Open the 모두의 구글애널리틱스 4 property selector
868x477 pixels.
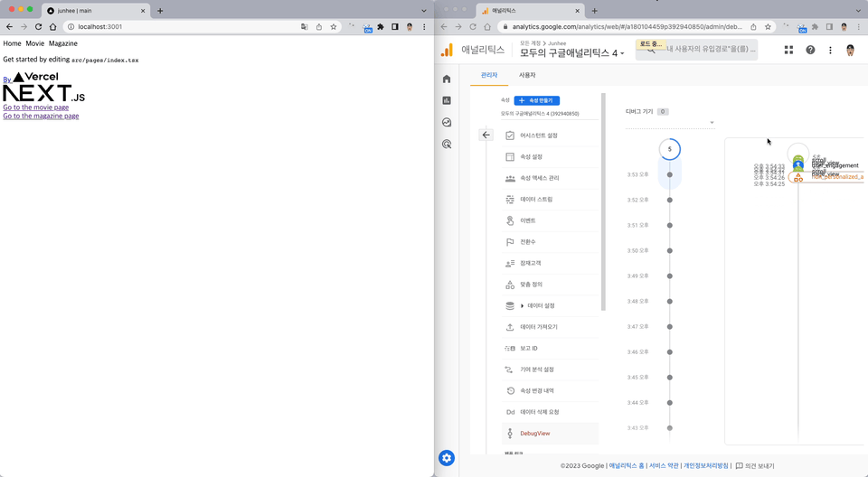(x=572, y=53)
